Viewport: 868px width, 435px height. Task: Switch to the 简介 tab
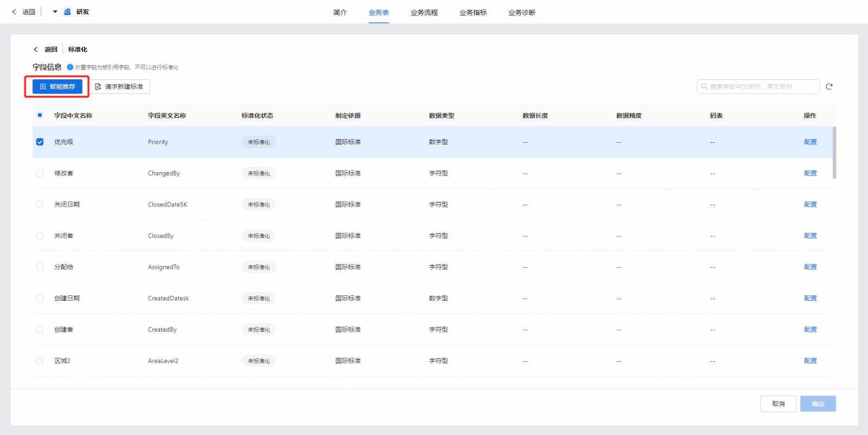click(340, 12)
